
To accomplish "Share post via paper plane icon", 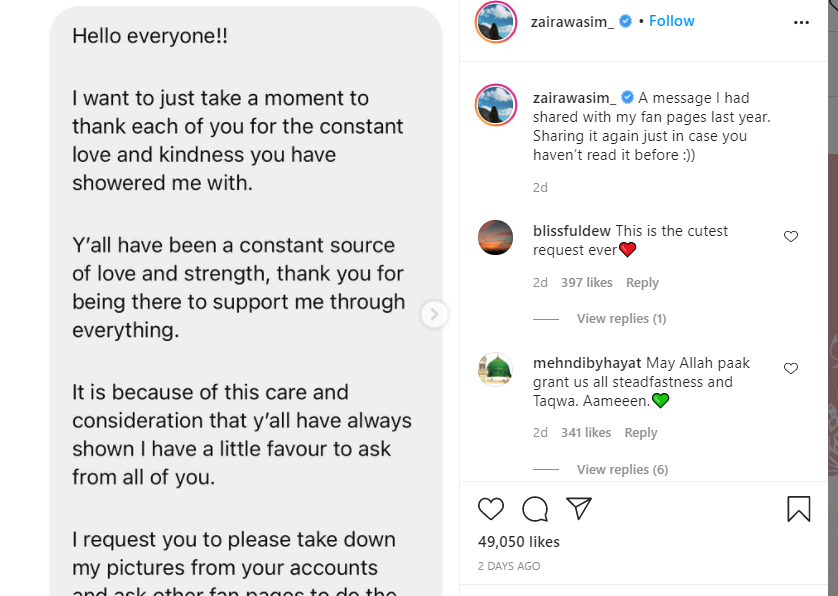I will [x=579, y=509].
